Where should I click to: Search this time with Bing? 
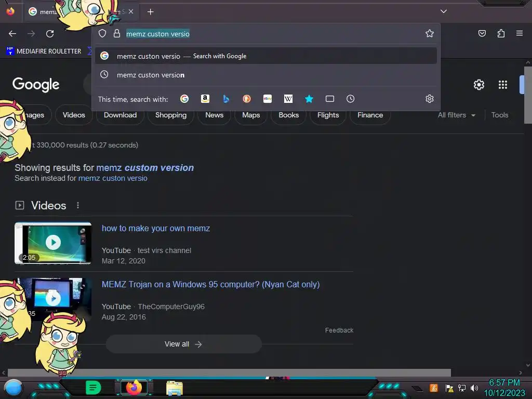point(226,99)
